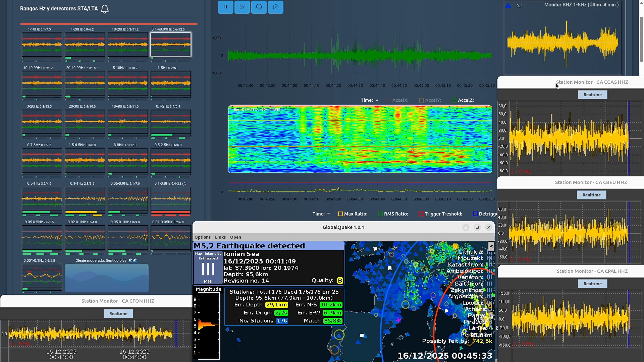Open the Open menu in GlobalQuake

pyautogui.click(x=235, y=237)
